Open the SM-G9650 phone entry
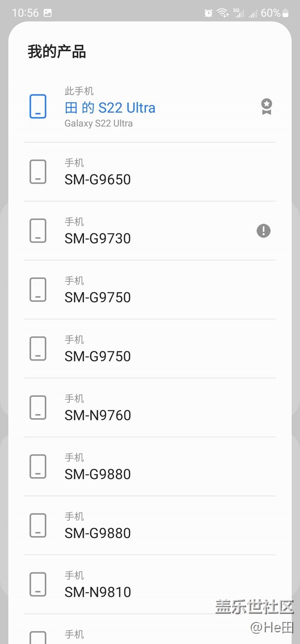Image resolution: width=300 pixels, height=644 pixels. tap(98, 179)
